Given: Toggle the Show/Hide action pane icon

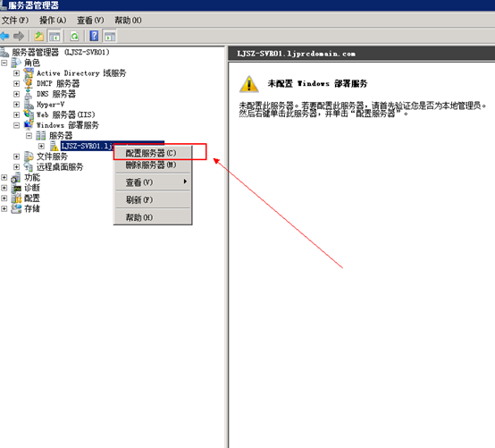Looking at the screenshot, I should (x=110, y=36).
